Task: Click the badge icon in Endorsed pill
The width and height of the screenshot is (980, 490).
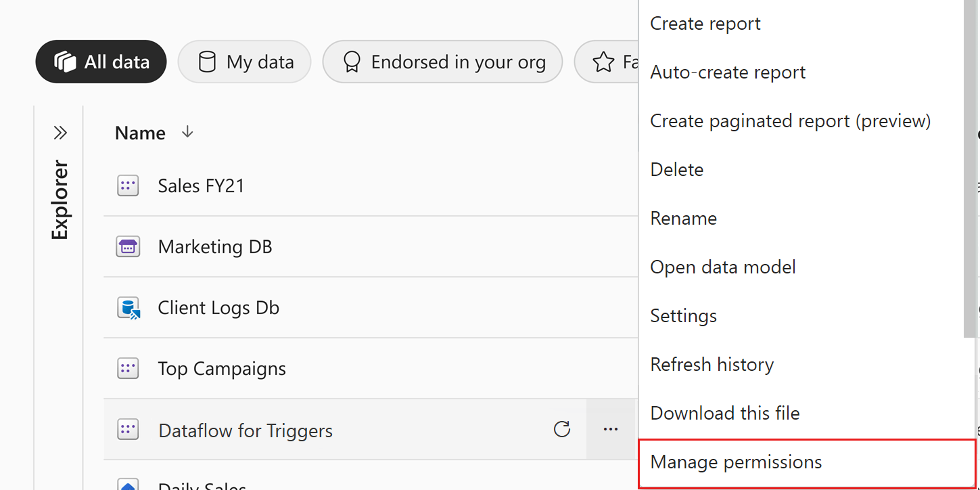Action: click(x=351, y=62)
